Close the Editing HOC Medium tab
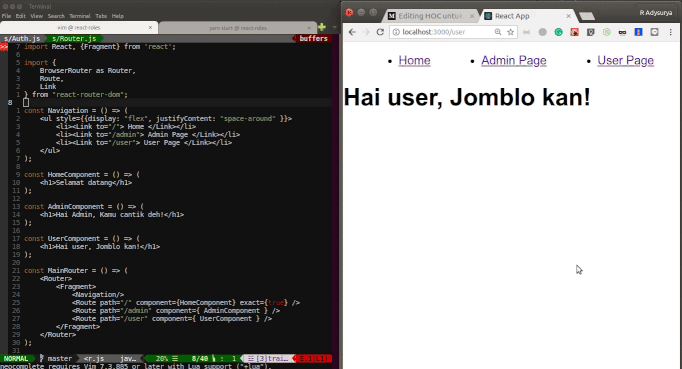This screenshot has height=369, width=682. point(472,16)
